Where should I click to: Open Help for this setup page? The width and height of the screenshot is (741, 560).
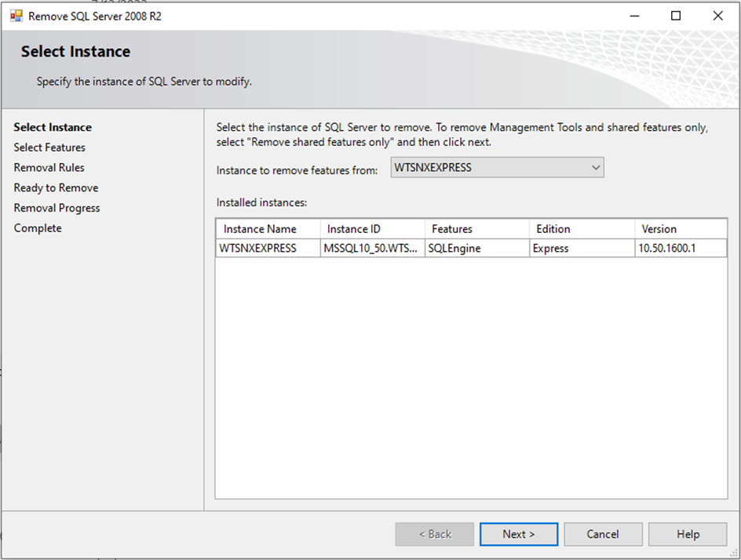688,534
